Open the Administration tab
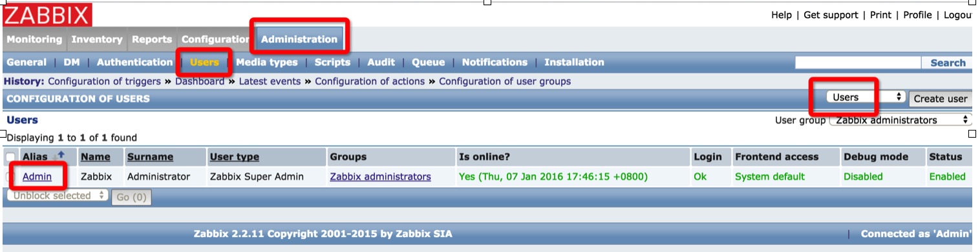 tap(299, 39)
